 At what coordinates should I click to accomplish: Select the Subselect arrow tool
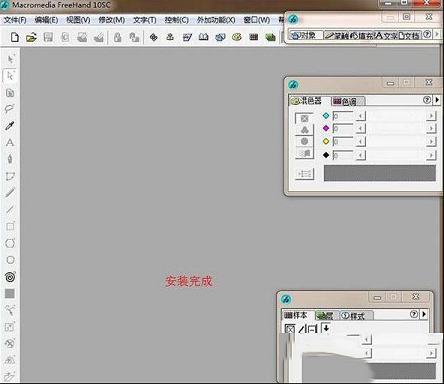(x=10, y=76)
